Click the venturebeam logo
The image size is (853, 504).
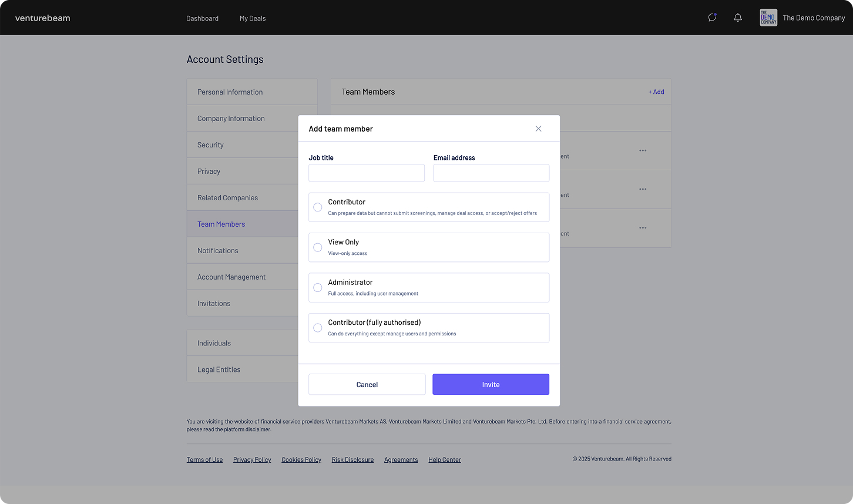click(x=42, y=18)
